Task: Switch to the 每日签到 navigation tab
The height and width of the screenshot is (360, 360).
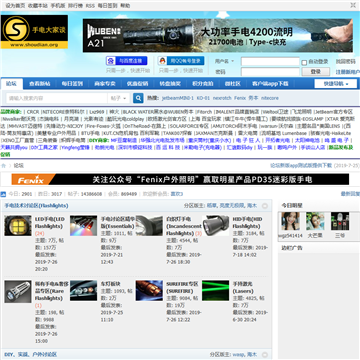Action: pyautogui.click(x=72, y=84)
